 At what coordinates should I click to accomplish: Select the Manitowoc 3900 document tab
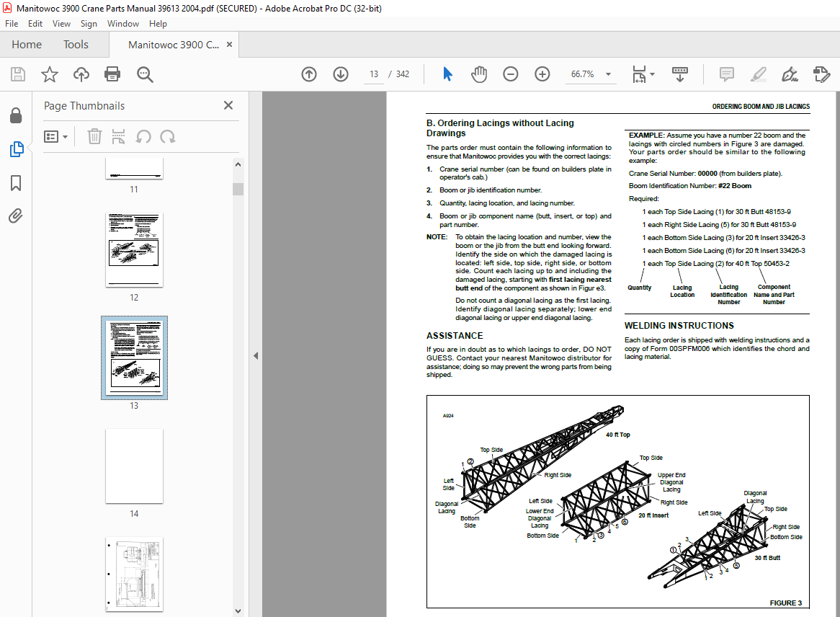173,45
